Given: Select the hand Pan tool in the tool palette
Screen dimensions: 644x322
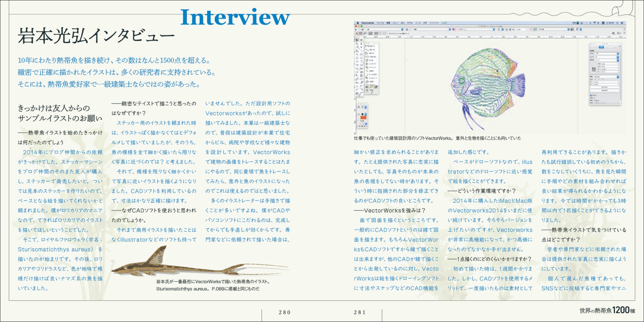Looking at the screenshot, I should (x=361, y=40).
